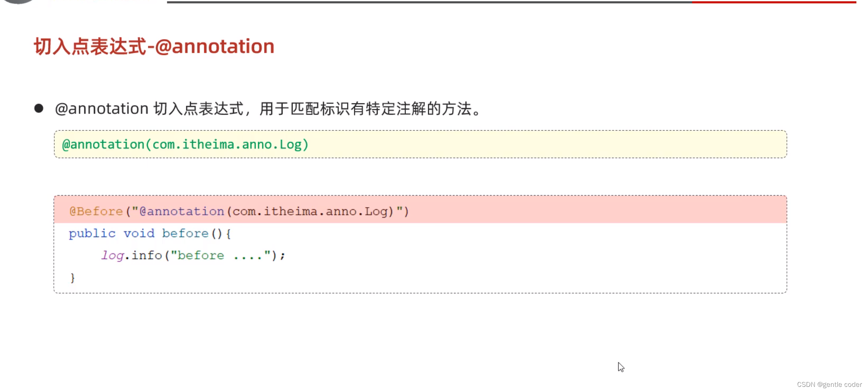868x392 pixels.
Task: Click the green "before ...." string literal
Action: click(x=221, y=255)
